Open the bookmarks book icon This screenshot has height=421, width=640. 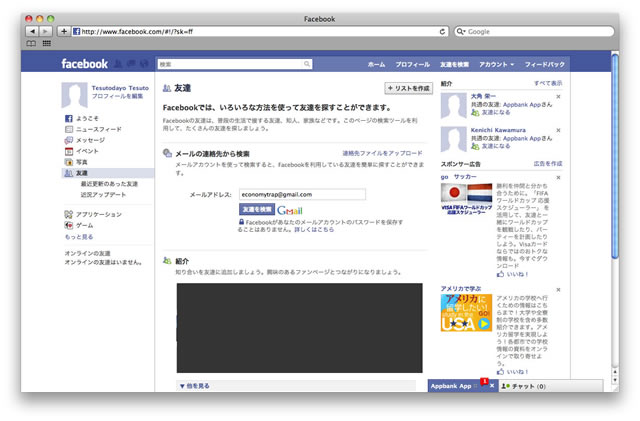point(31,43)
